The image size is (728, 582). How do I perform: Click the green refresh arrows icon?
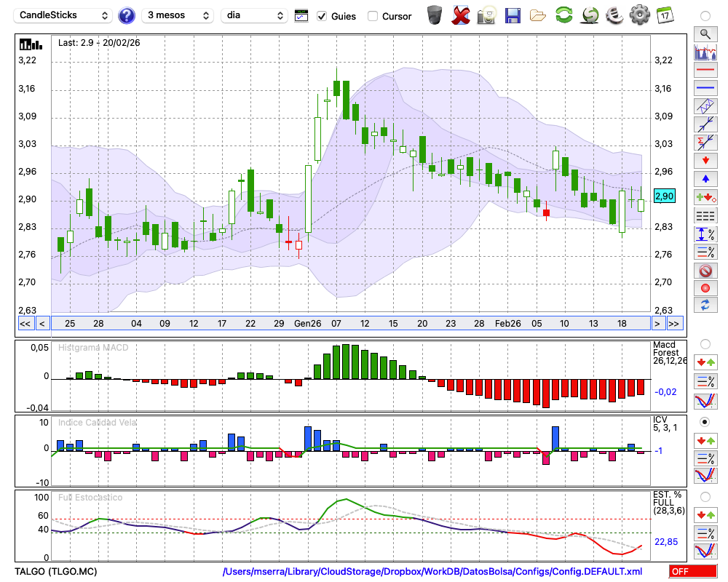coord(563,15)
